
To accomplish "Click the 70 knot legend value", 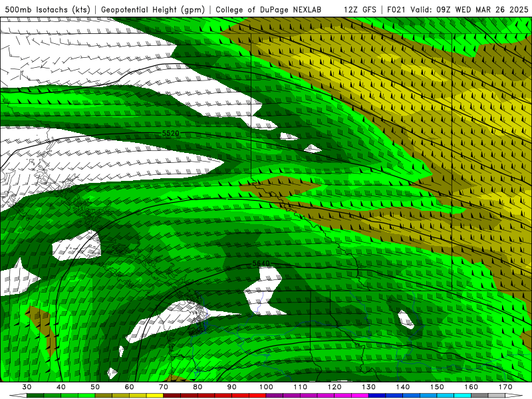I will (163, 387).
